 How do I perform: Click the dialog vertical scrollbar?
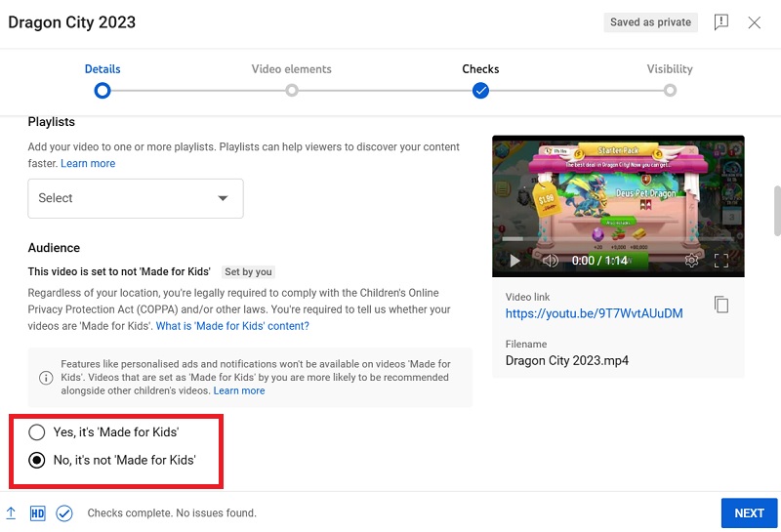(x=777, y=211)
